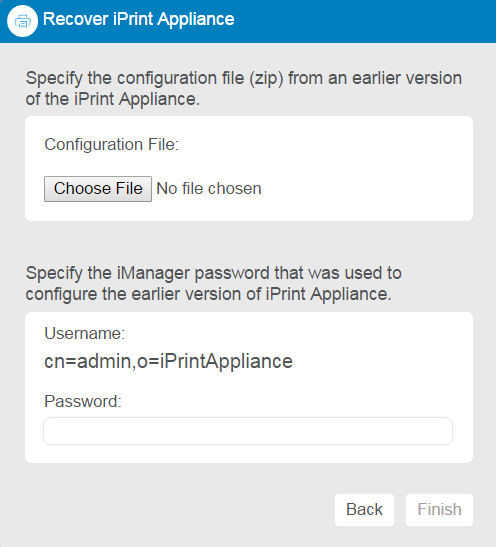Screen dimensions: 496x547
Task: Click the 'Username:' label
Action: coord(84,333)
